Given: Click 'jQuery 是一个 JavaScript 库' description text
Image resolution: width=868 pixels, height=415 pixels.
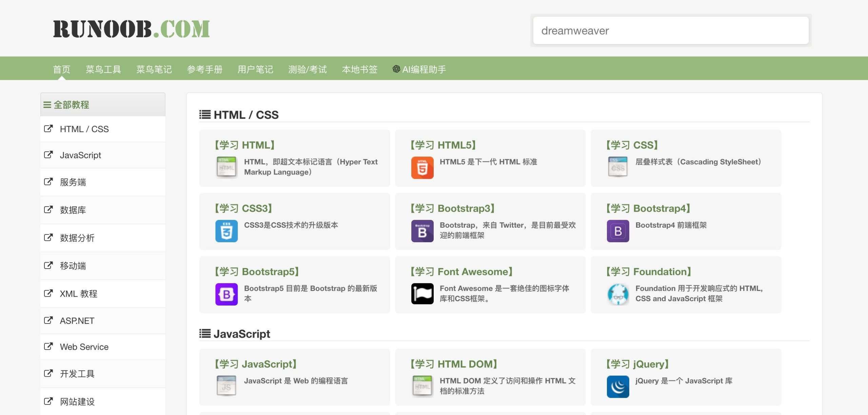Looking at the screenshot, I should pyautogui.click(x=684, y=381).
